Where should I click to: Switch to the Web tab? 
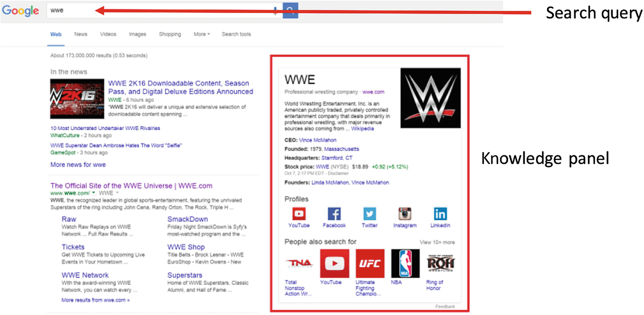point(56,34)
